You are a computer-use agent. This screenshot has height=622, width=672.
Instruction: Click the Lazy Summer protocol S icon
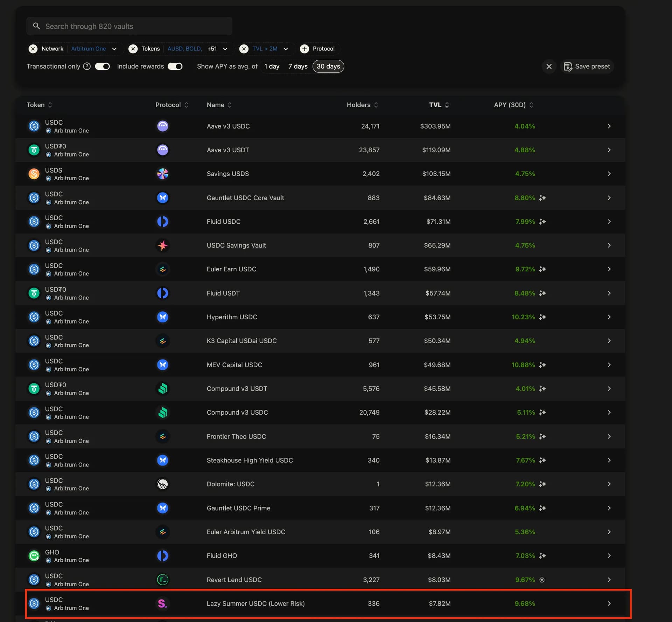pos(162,603)
